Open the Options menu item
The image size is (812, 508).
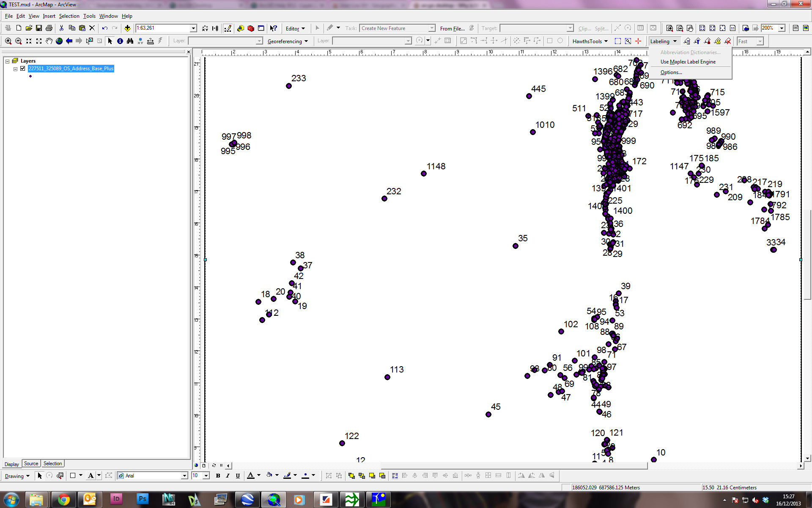[671, 72]
